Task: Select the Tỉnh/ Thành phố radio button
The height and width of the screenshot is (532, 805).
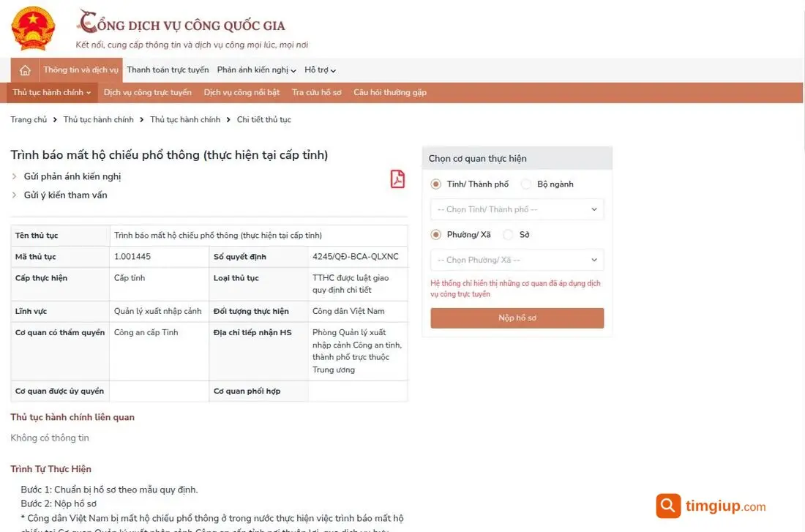Action: (x=436, y=184)
